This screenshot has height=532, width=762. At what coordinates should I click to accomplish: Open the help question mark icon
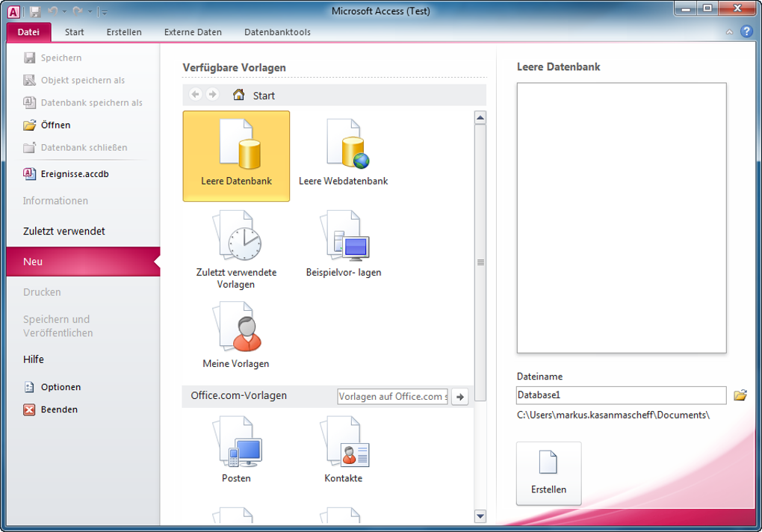pos(746,31)
